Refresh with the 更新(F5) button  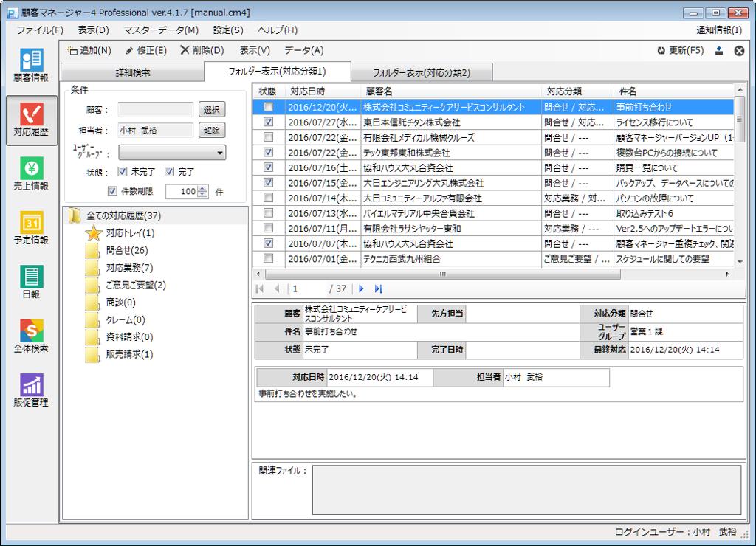pos(681,51)
